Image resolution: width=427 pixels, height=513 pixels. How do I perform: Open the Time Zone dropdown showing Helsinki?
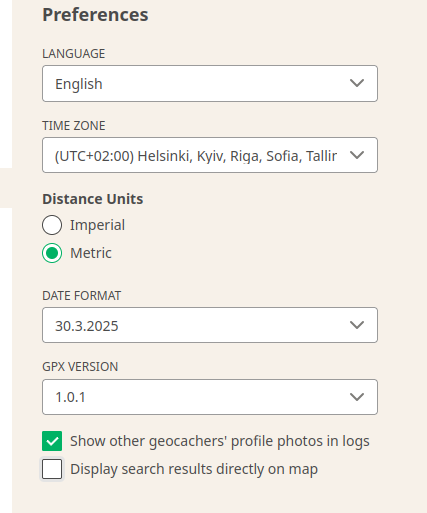(210, 155)
